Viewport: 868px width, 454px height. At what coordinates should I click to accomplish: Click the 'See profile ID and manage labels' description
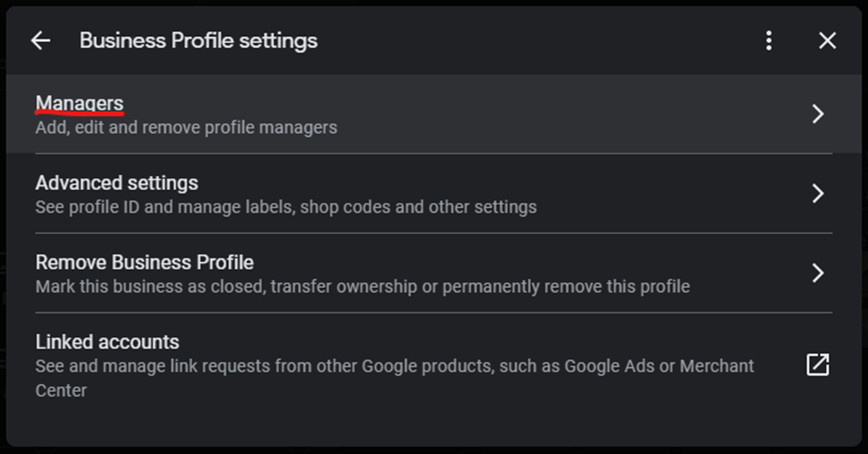pyautogui.click(x=285, y=207)
